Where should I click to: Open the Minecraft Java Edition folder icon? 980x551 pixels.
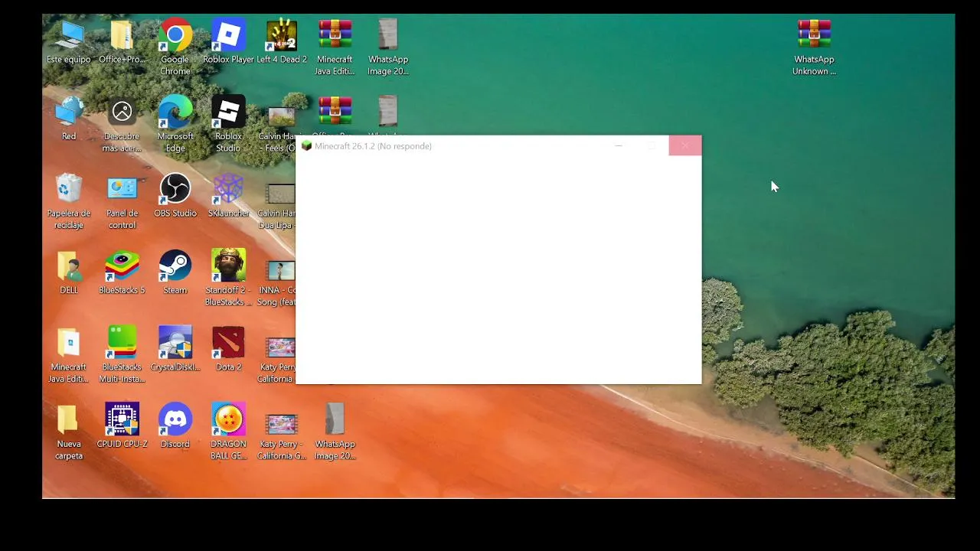(x=69, y=356)
